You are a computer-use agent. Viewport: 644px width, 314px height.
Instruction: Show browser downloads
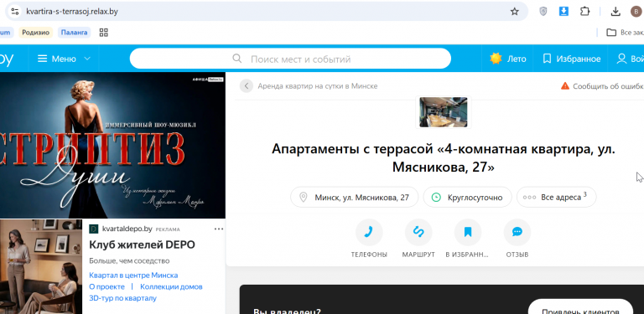pos(615,12)
